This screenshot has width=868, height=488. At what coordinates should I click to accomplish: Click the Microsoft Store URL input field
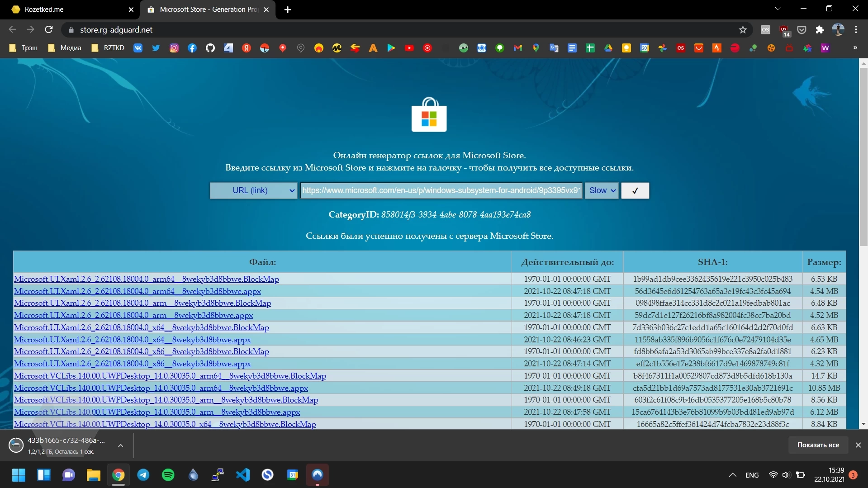(x=441, y=190)
